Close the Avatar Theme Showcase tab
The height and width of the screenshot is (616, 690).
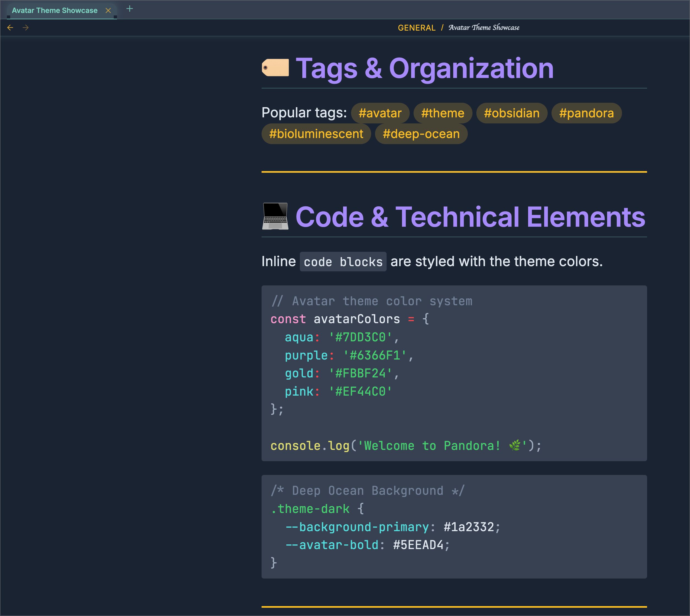click(108, 10)
